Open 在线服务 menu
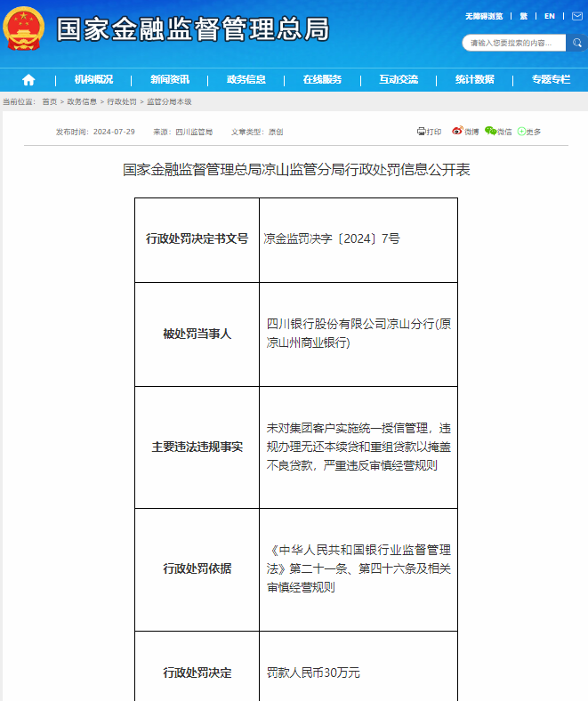 point(322,79)
